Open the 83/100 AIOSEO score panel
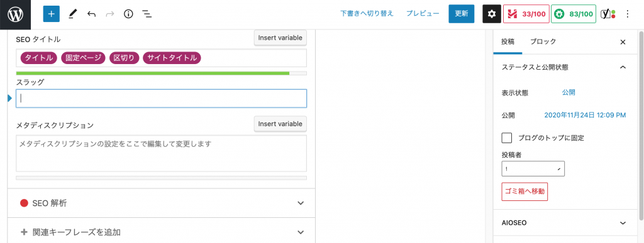 [574, 14]
